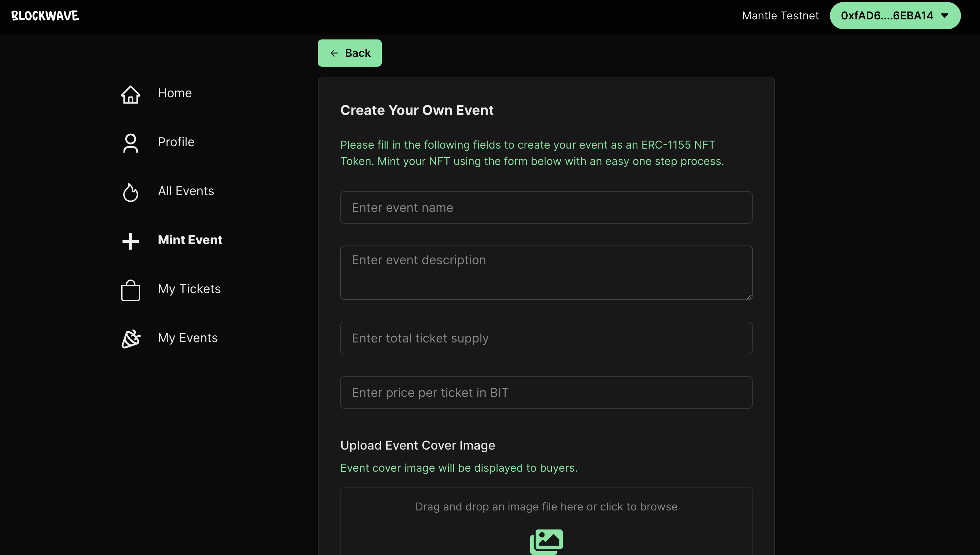This screenshot has width=980, height=555.
Task: Click the drag and drop image area
Action: tap(546, 507)
